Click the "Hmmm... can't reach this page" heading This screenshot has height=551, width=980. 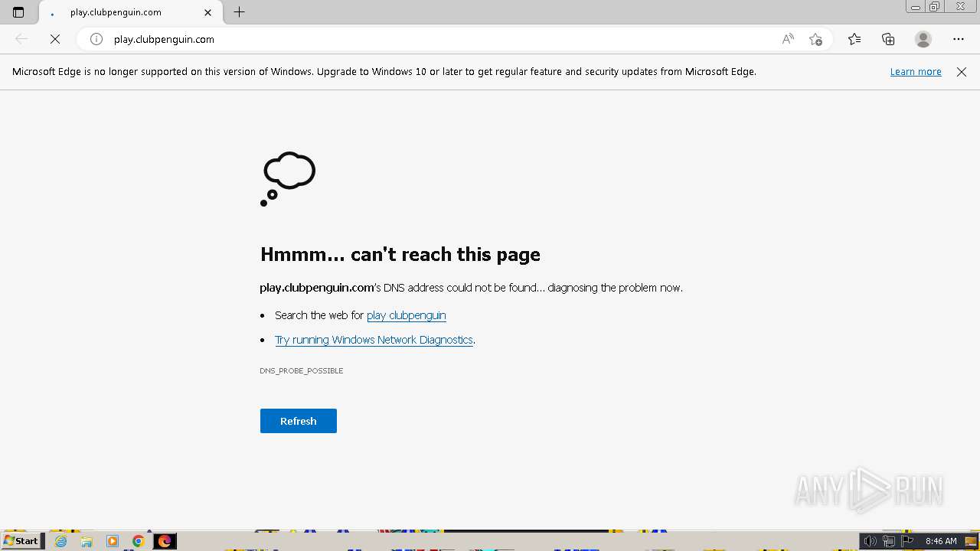click(400, 254)
